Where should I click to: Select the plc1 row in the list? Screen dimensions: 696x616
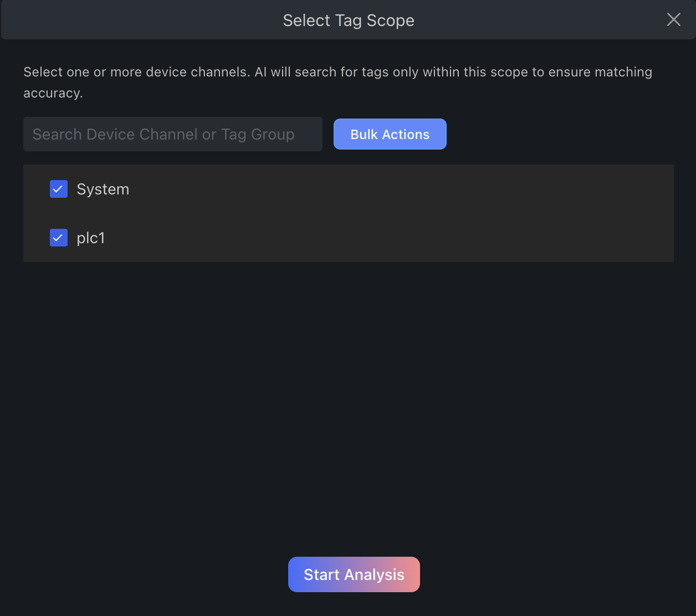tap(91, 238)
